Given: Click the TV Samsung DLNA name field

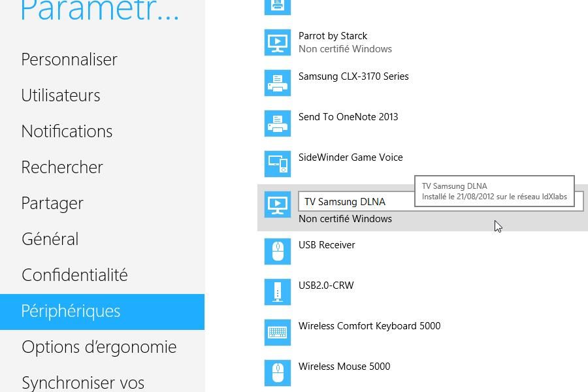Looking at the screenshot, I should [440, 201].
